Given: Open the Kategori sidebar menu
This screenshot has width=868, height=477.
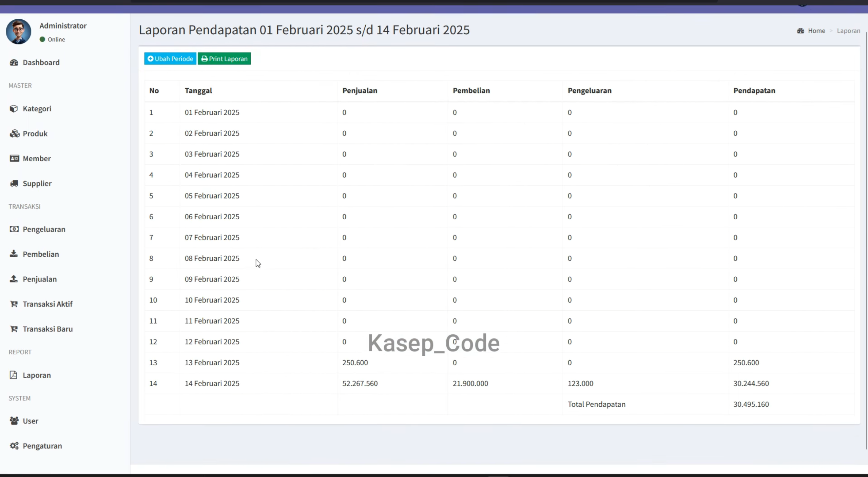Looking at the screenshot, I should (x=65, y=109).
